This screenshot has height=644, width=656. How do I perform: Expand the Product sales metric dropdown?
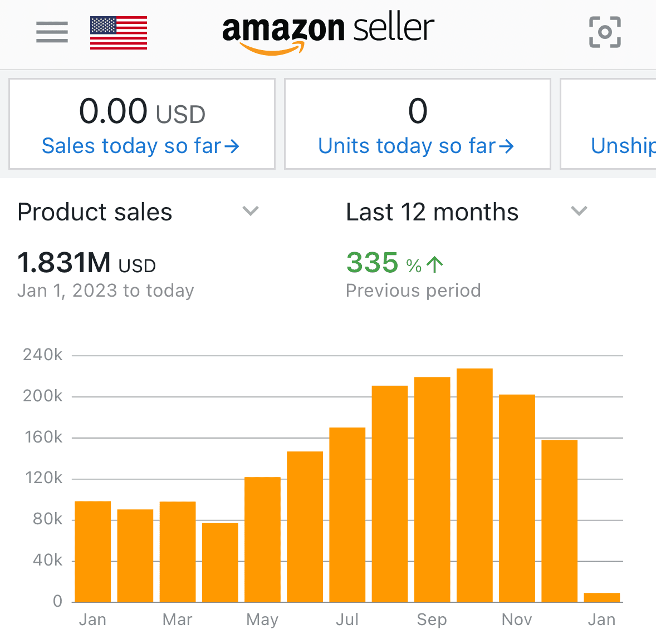pos(251,212)
